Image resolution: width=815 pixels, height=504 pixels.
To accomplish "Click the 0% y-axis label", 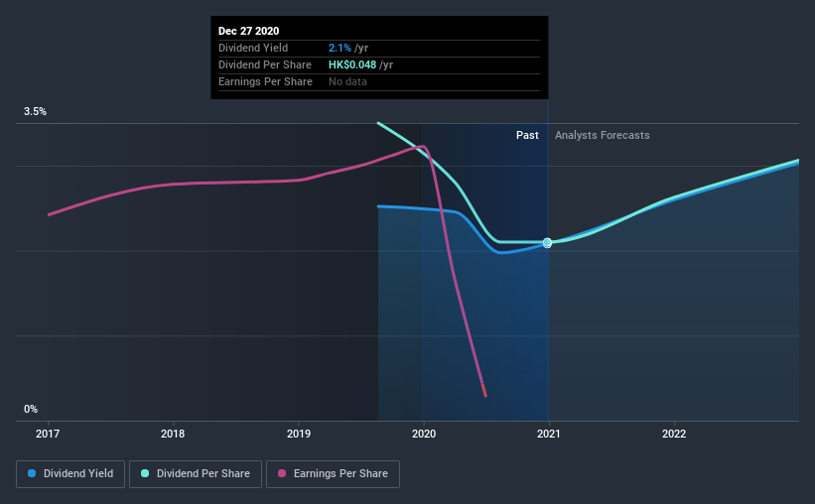I will pos(31,410).
